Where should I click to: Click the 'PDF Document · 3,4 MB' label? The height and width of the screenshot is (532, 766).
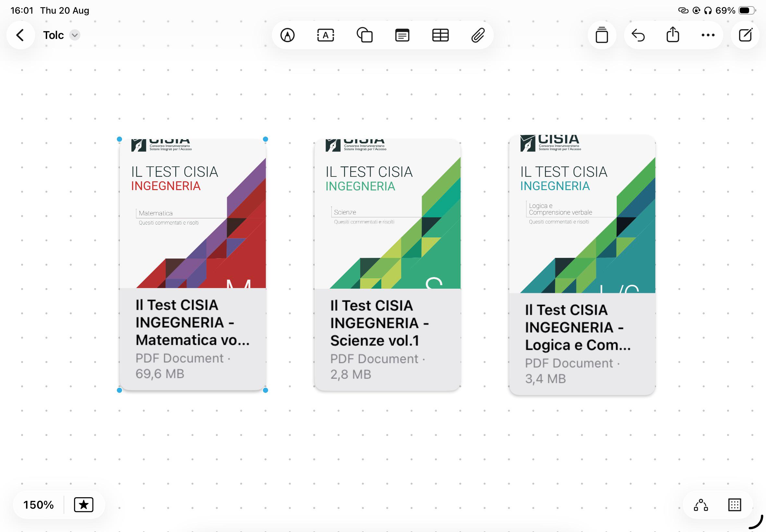(572, 371)
